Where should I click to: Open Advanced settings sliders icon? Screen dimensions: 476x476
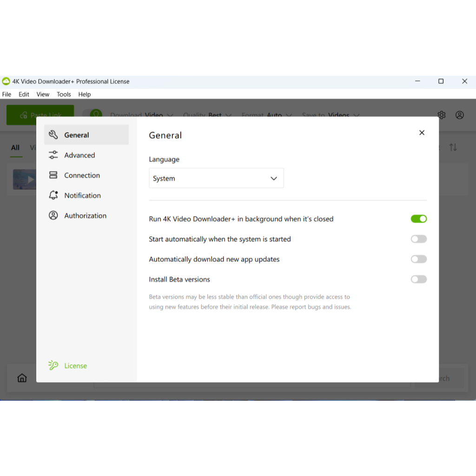tap(53, 155)
